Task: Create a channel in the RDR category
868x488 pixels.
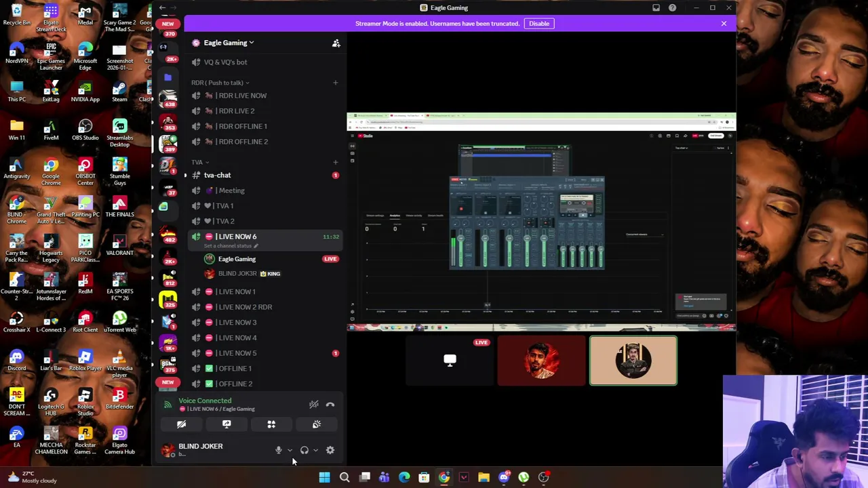Action: (x=335, y=83)
